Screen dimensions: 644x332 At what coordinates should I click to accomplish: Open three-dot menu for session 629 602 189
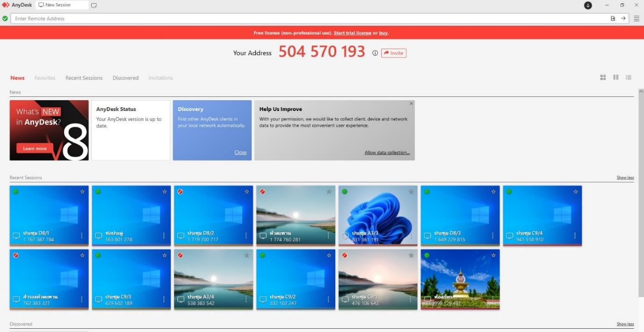coord(164,299)
